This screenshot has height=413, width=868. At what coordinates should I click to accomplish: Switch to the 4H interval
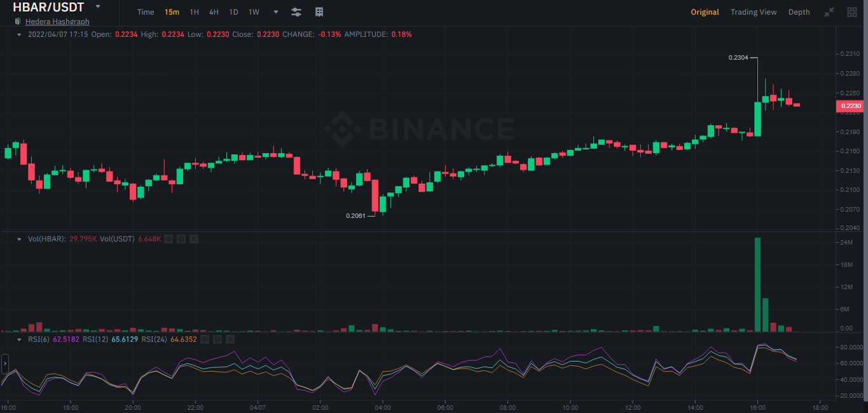(214, 12)
